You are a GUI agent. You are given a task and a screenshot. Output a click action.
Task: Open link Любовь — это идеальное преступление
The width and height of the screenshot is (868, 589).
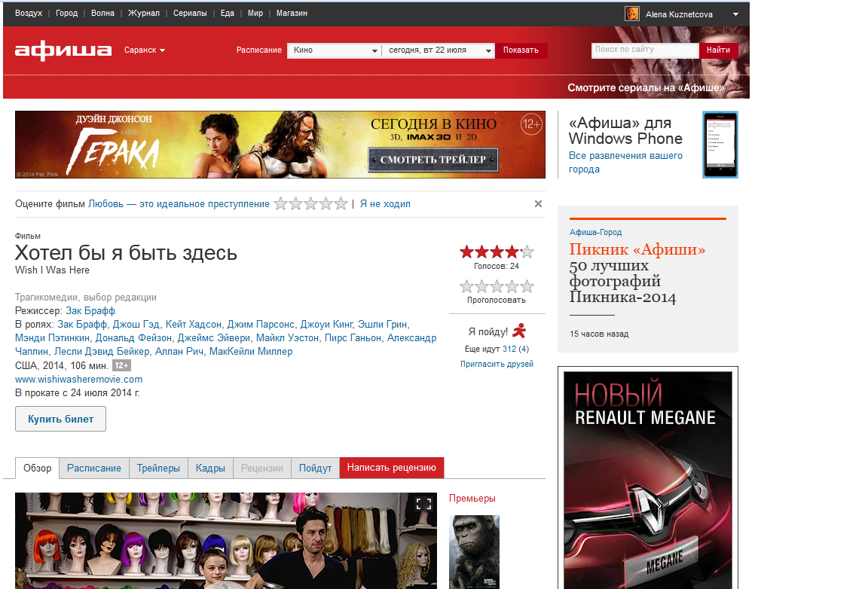point(179,204)
